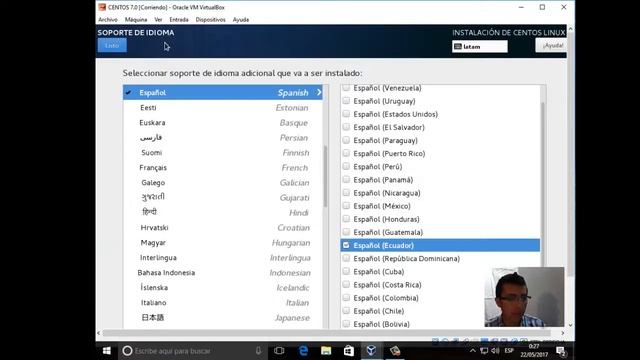
Task: Select Bahasa Indonesia language row
Action: click(x=223, y=273)
